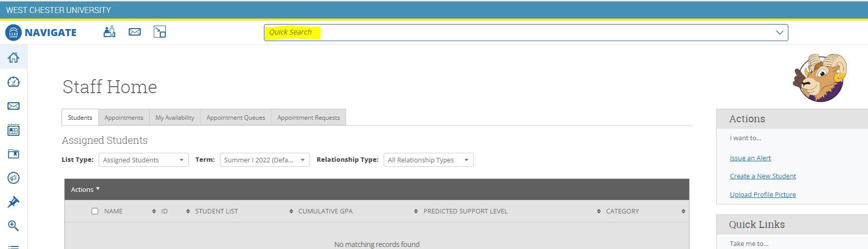The height and width of the screenshot is (249, 868).
Task: Click the Create a New Student link
Action: click(x=762, y=176)
